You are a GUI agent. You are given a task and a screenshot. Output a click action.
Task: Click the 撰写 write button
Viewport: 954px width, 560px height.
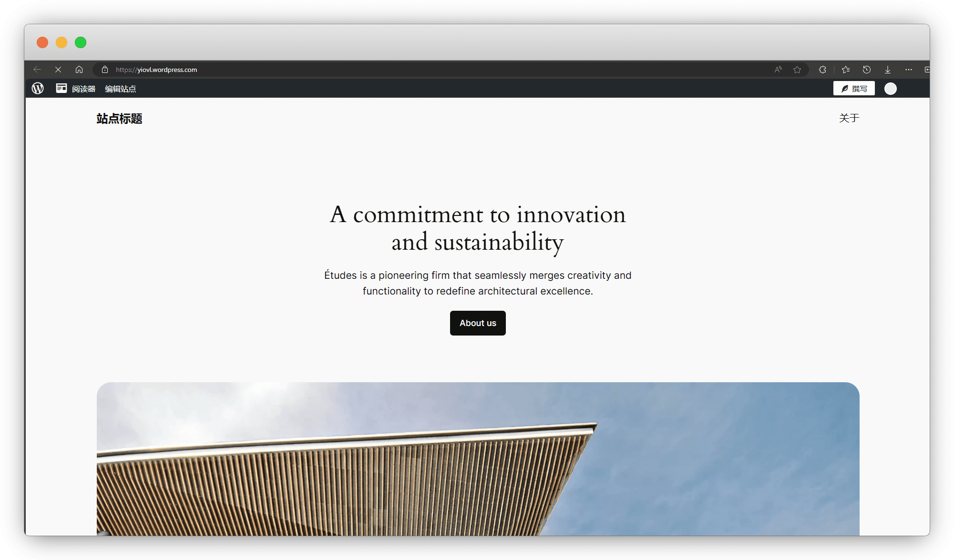click(x=854, y=89)
